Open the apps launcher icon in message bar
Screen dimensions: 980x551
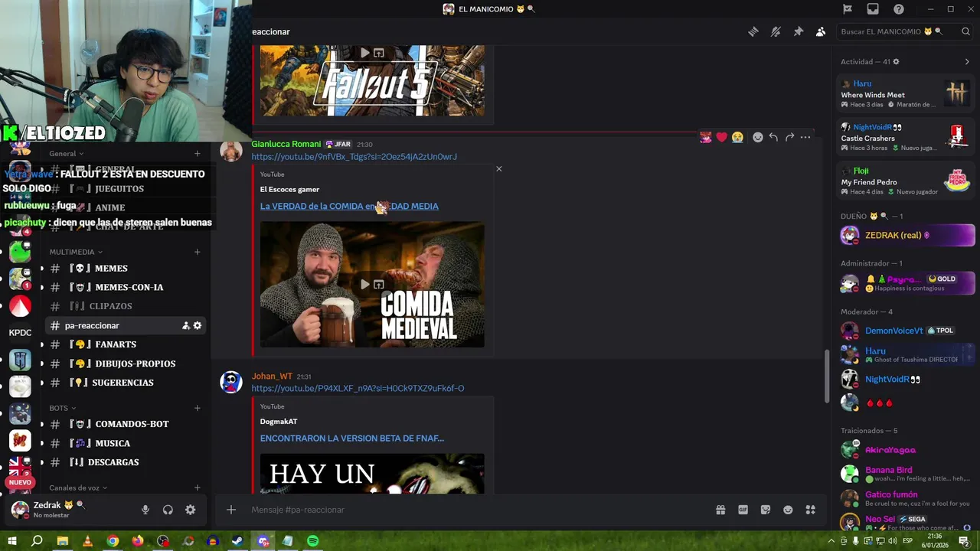tap(810, 510)
